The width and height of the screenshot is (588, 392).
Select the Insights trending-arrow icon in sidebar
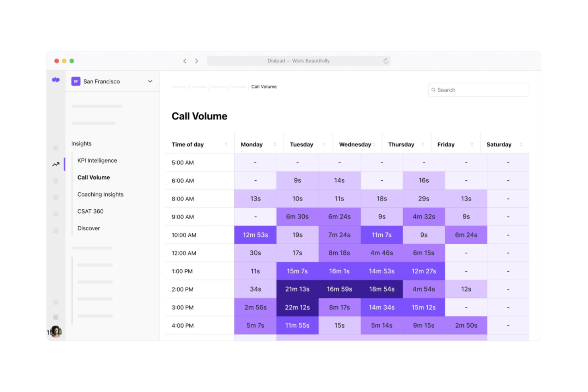click(x=56, y=164)
